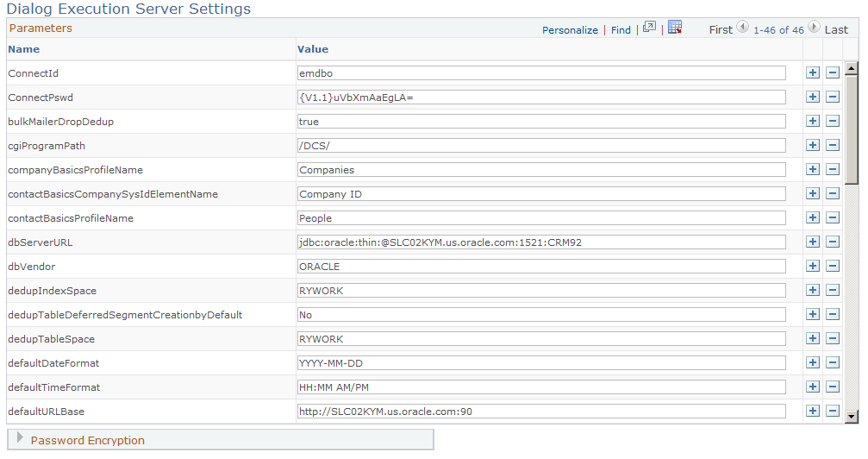Delete the dedupTableDeferredSegmentCreationbyDefault row

833,314
